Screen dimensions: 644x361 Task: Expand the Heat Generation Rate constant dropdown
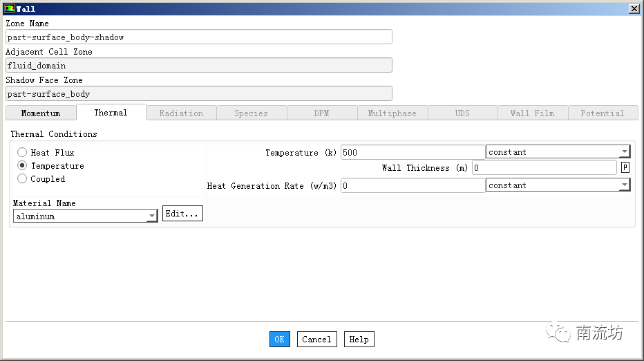point(558,185)
